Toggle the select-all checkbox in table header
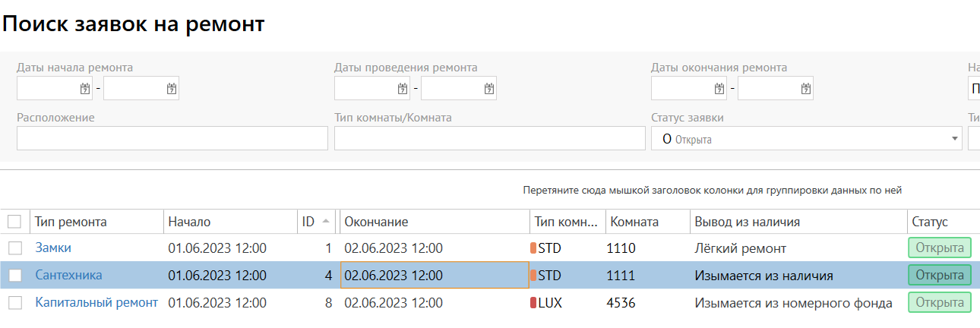The height and width of the screenshot is (328, 980). 14,222
